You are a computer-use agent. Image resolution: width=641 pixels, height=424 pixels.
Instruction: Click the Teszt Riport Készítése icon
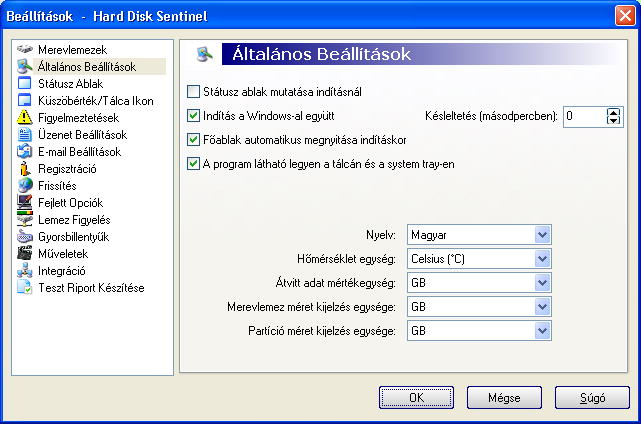pos(25,287)
